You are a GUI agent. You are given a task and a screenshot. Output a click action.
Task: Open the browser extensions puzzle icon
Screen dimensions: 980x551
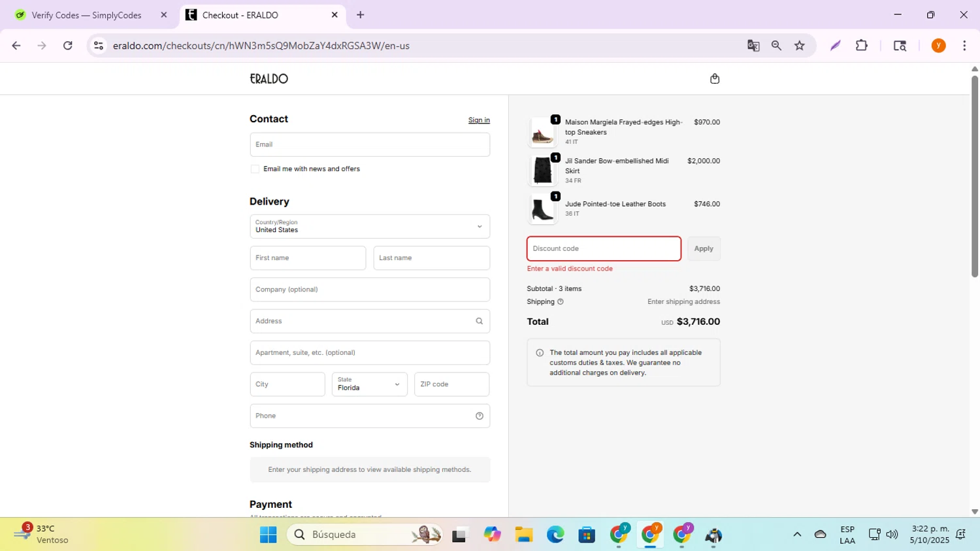pyautogui.click(x=862, y=46)
